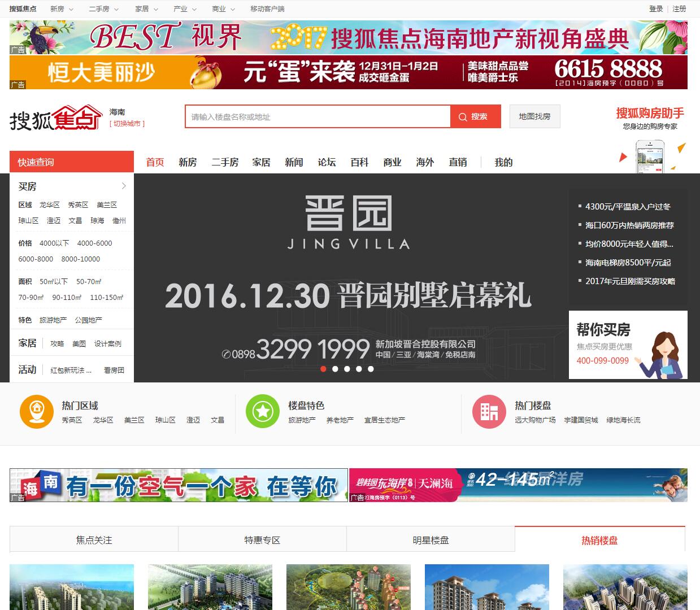Click 绿地海长流 hot property link
The width and height of the screenshot is (700, 610).
pos(623,420)
